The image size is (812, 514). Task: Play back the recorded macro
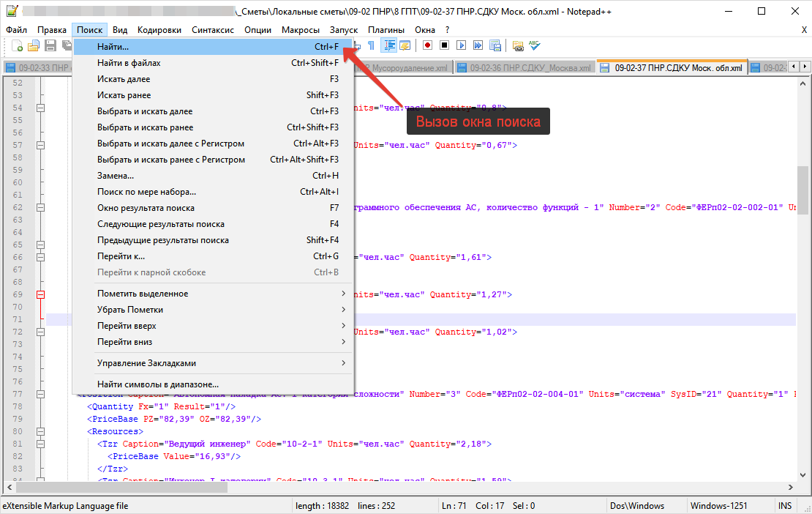[x=461, y=45]
